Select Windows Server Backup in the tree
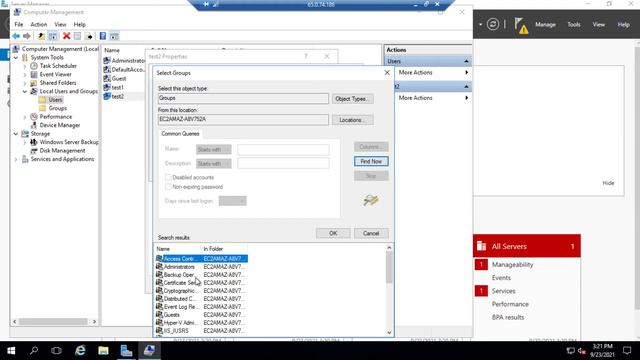 [69, 142]
